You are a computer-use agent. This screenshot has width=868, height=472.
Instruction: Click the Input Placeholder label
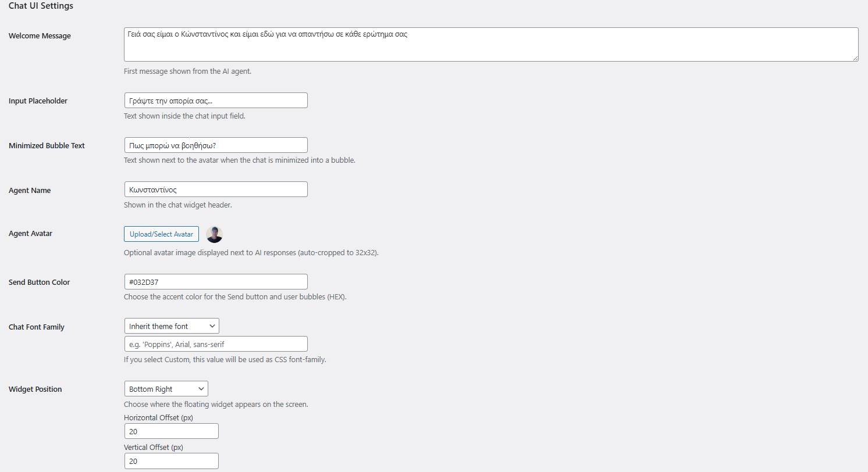(38, 101)
